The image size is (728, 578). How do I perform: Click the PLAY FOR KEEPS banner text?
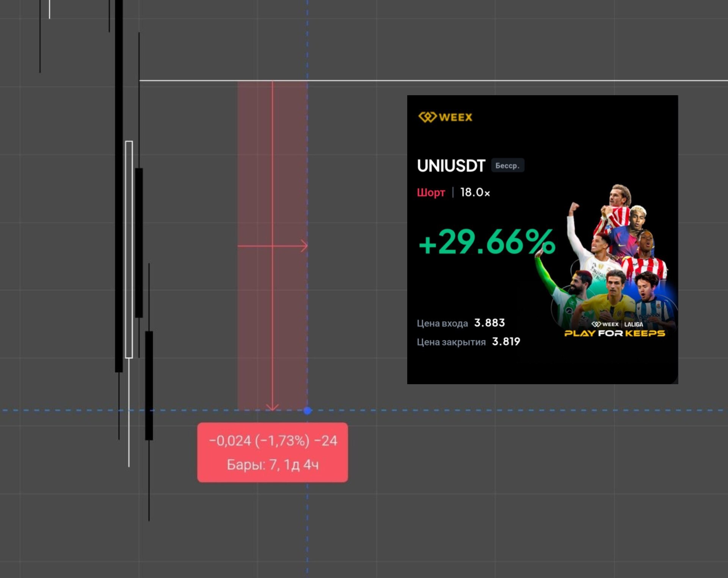[615, 333]
